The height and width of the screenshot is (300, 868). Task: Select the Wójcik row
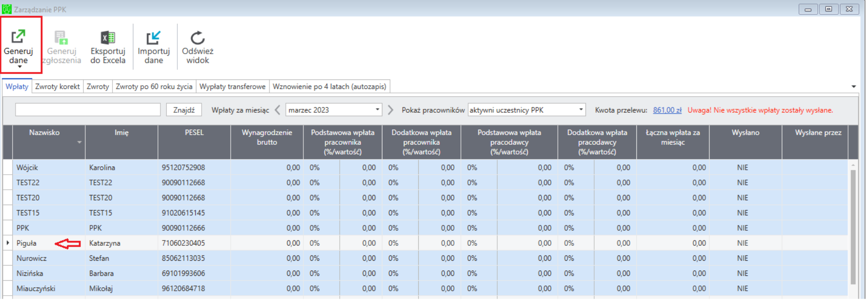point(430,167)
